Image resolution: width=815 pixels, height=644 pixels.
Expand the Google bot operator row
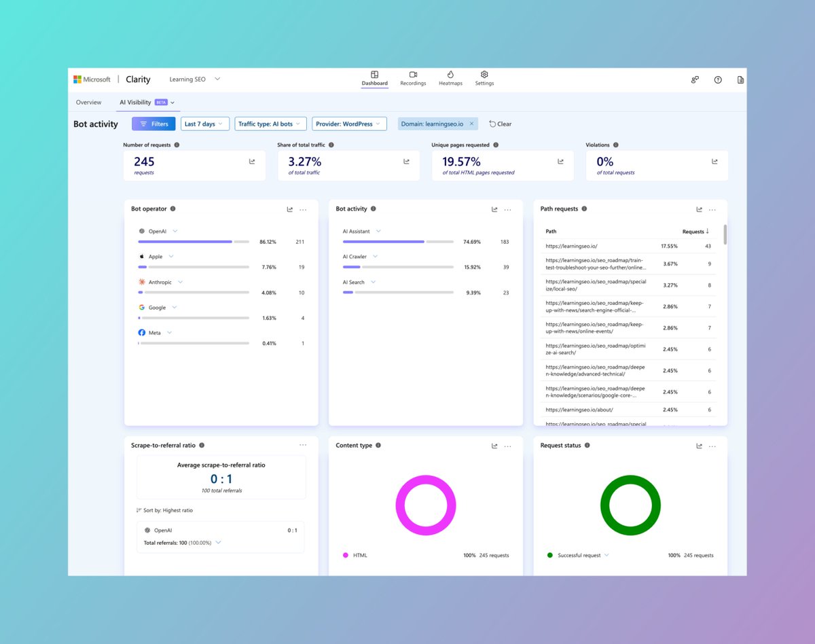(x=175, y=307)
